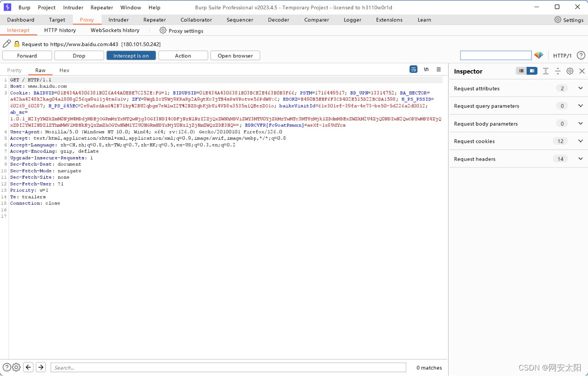The height and width of the screenshot is (376, 588).
Task: Click the padlock HTTPS icon
Action: tap(17, 44)
